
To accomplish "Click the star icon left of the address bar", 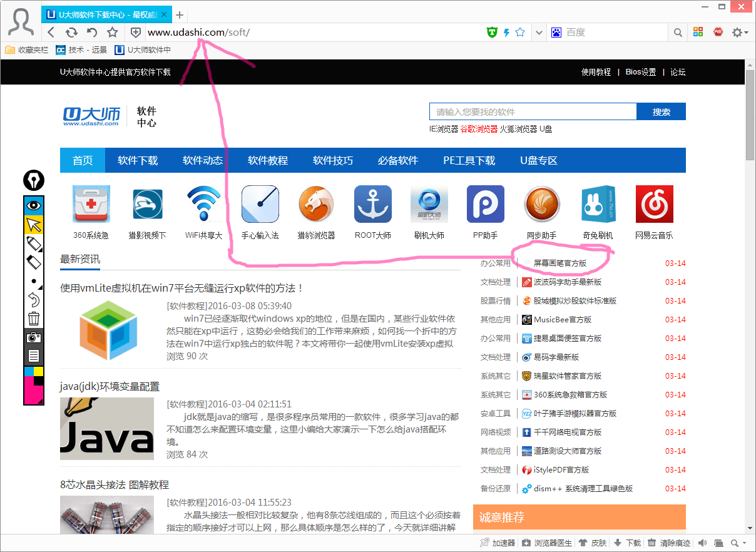I will (x=113, y=33).
